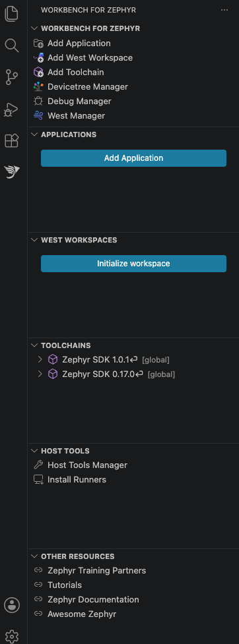Click the wind icon beside West Manager
Screen dimensions: 239x644
pyautogui.click(x=38, y=116)
